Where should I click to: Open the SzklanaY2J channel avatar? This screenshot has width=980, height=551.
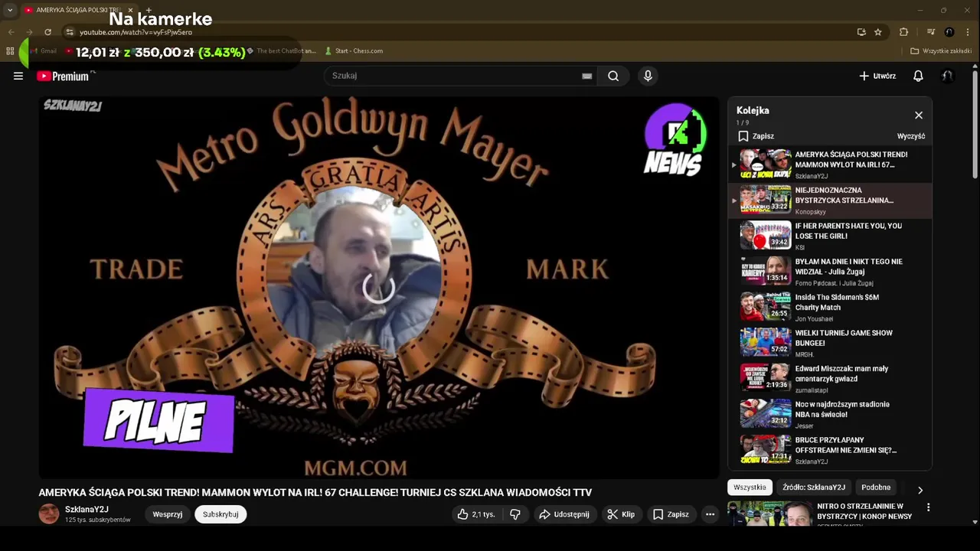tap(49, 514)
